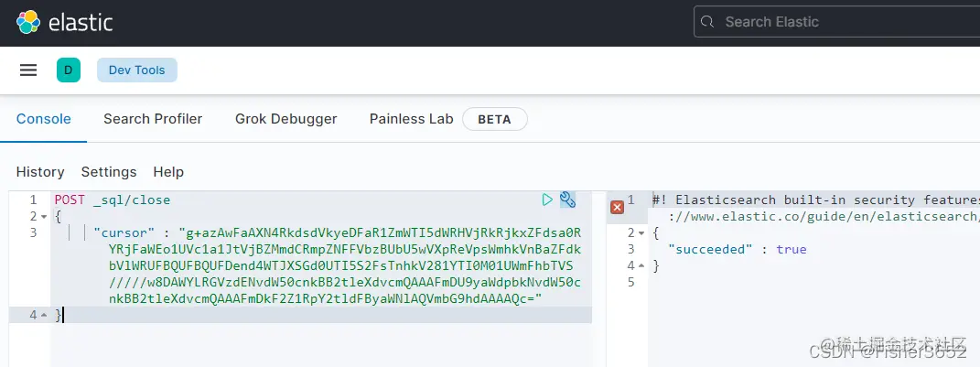
Task: Collapse the request body fold on line 2
Action: point(44,217)
